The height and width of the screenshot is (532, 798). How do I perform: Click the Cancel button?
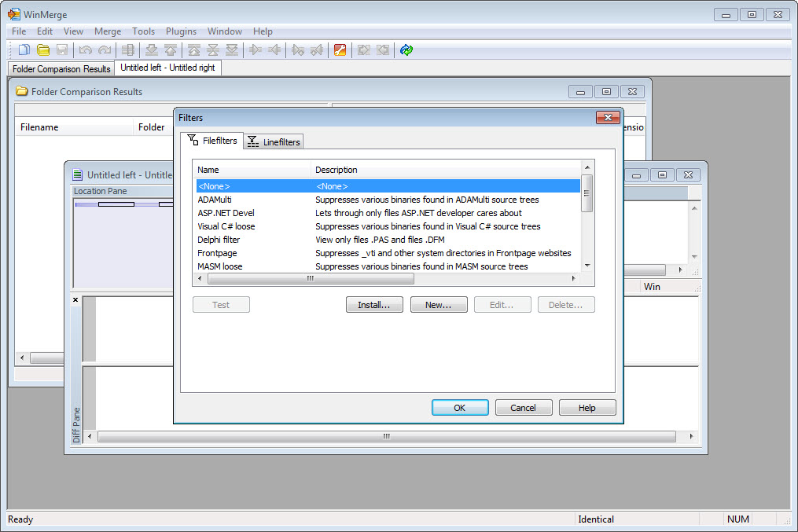pos(524,407)
